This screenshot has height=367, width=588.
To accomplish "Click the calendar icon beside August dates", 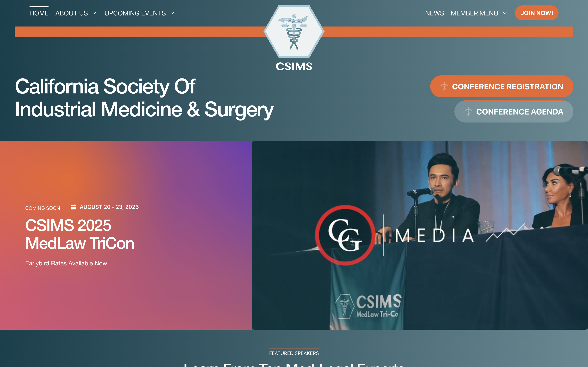I will click(73, 207).
